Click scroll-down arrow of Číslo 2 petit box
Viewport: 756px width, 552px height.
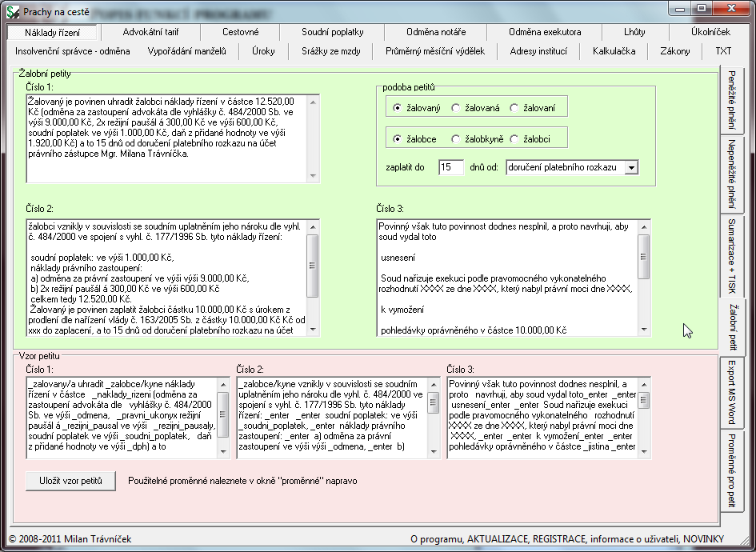tap(313, 330)
